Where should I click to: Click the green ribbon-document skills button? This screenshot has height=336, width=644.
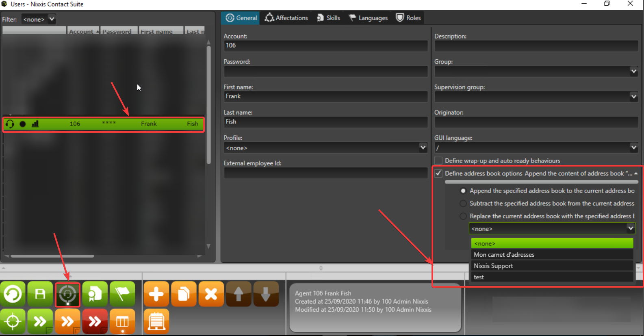click(x=95, y=294)
